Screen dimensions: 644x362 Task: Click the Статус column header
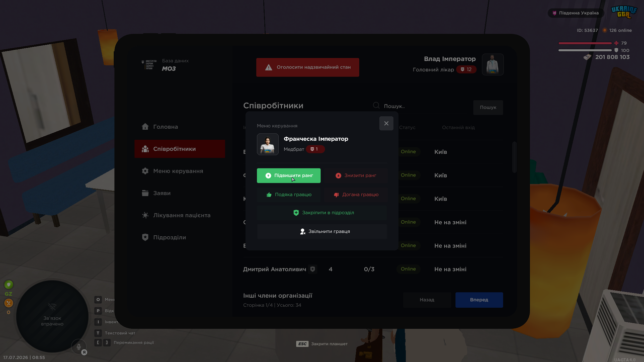point(408,128)
